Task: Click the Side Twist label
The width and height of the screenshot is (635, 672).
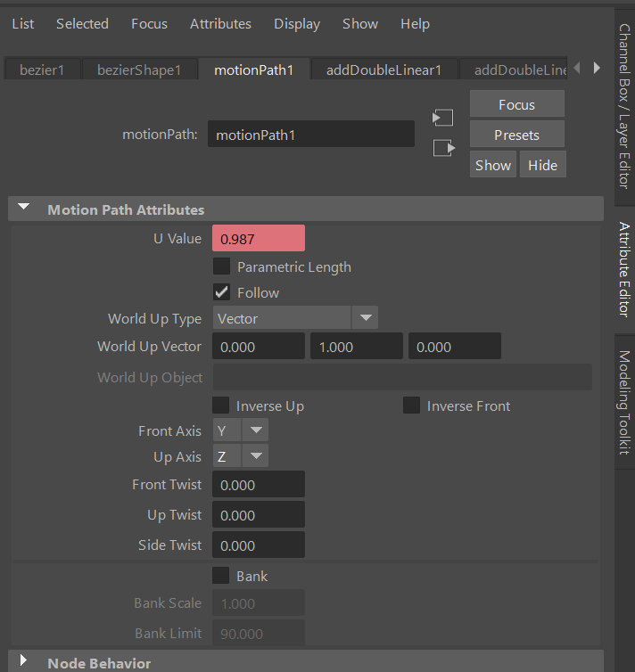Action: (x=169, y=545)
